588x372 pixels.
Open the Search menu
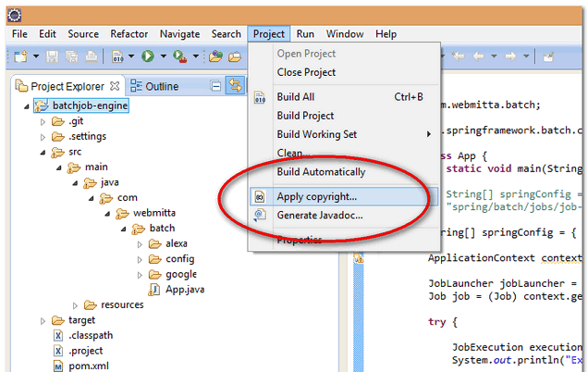click(x=227, y=34)
